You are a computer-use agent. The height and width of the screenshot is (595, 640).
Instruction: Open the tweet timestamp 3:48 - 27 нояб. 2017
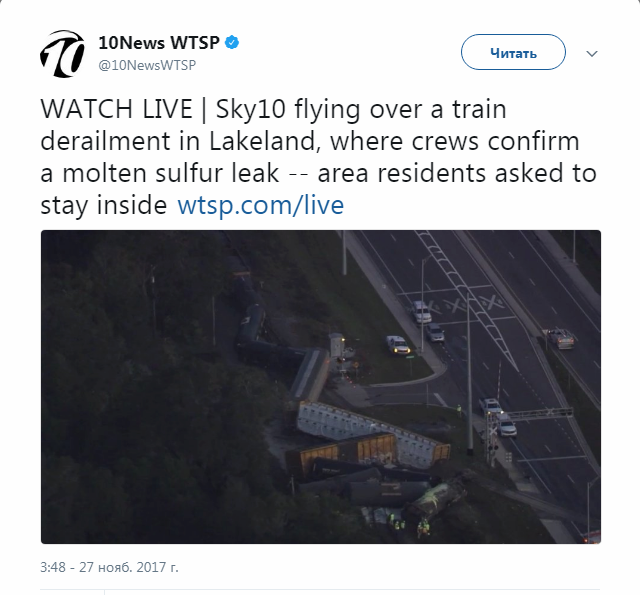tap(109, 567)
